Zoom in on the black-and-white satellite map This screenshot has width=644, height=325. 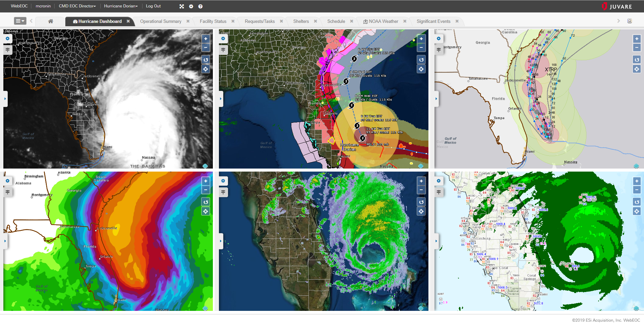pyautogui.click(x=205, y=39)
